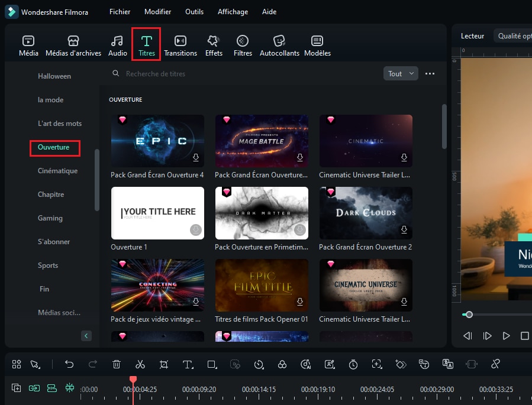Click the red playhead marker on timeline

coord(133,380)
